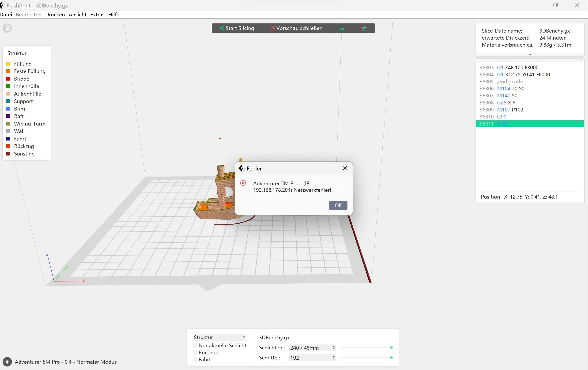Click the Support teal swatch

[x=8, y=101]
